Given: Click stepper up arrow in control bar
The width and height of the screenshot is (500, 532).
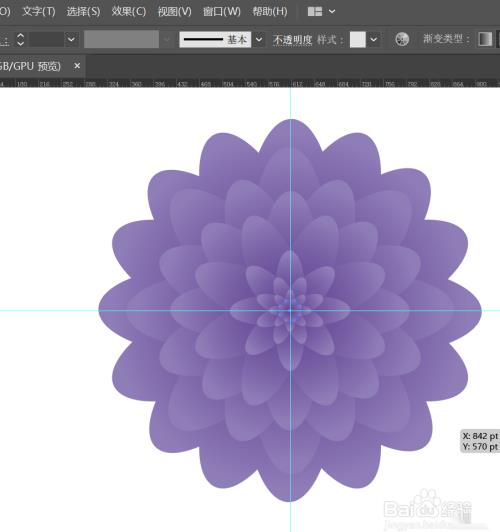Looking at the screenshot, I should pos(20,35).
